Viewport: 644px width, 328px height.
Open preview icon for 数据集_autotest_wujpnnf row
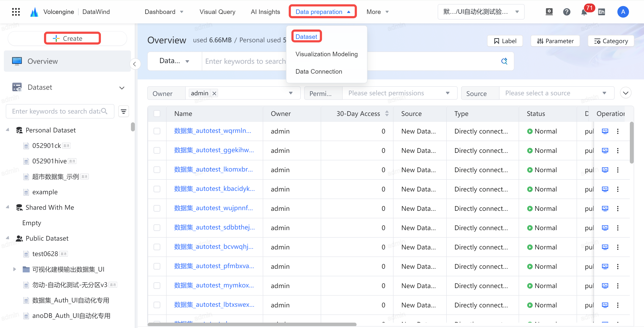pos(605,208)
